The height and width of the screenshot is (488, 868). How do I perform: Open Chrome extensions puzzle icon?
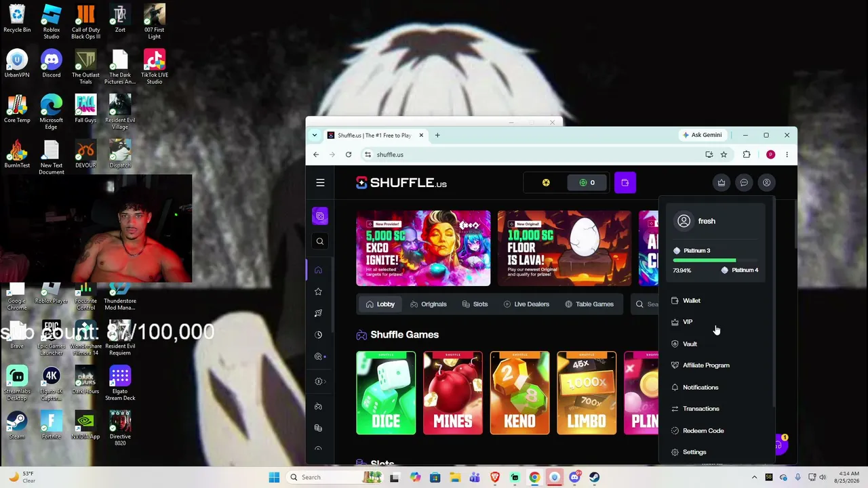coord(747,155)
